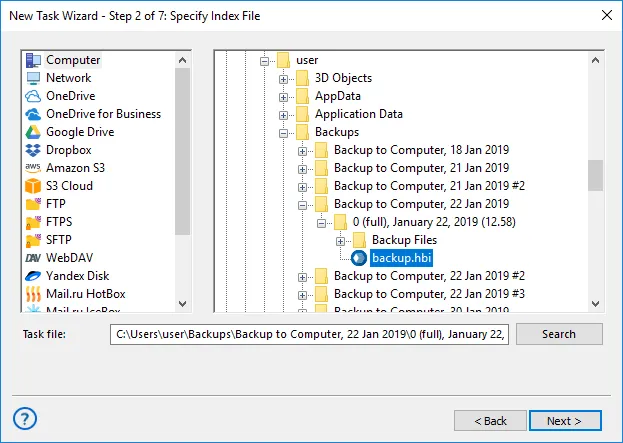The width and height of the screenshot is (623, 443).
Task: Select the Google Drive icon
Action: (x=33, y=132)
